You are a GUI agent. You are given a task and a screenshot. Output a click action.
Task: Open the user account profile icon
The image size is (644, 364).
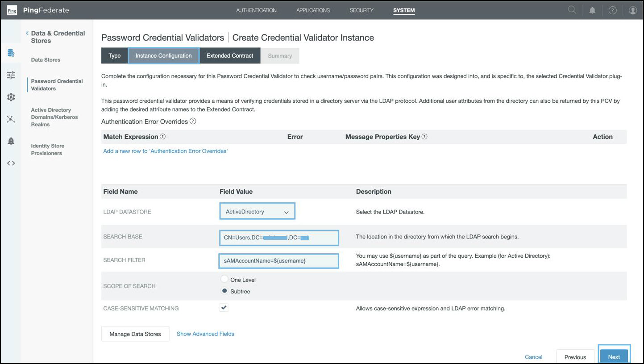(633, 10)
